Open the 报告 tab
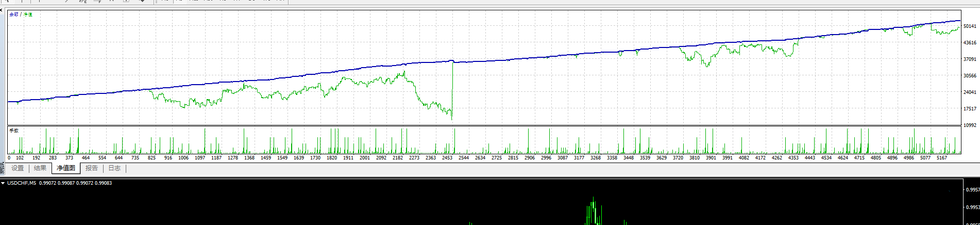Image resolution: width=980 pixels, height=225 pixels. (x=92, y=168)
